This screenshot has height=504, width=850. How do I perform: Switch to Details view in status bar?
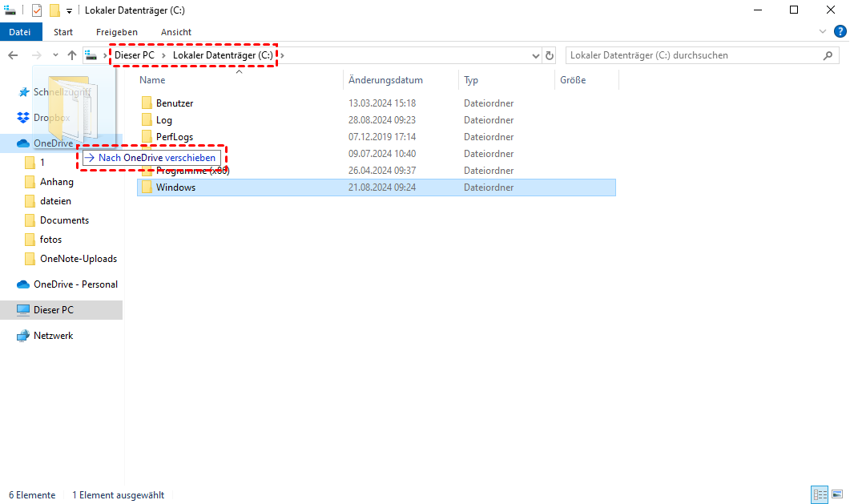[819, 494]
